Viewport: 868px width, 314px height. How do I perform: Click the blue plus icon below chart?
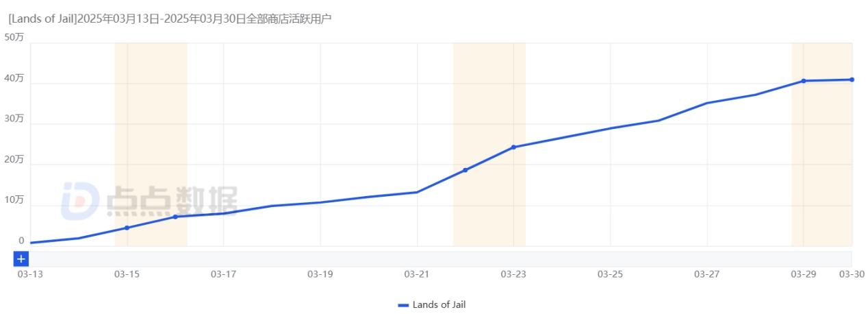click(21, 259)
